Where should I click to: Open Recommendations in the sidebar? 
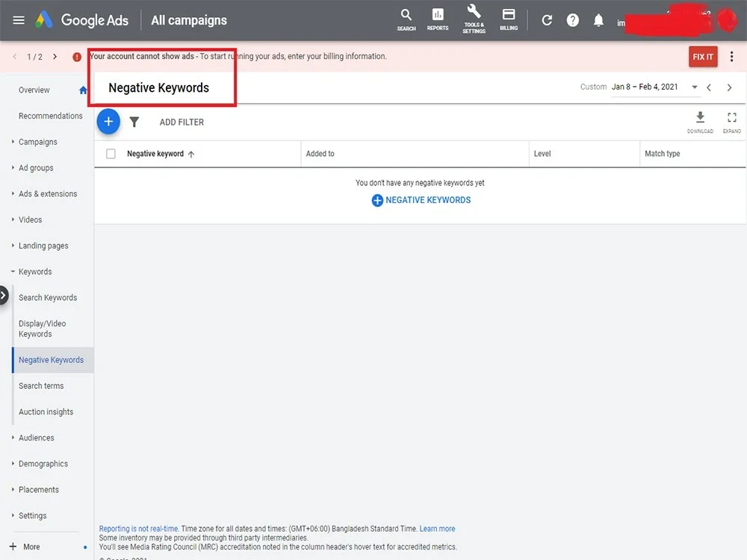click(51, 116)
